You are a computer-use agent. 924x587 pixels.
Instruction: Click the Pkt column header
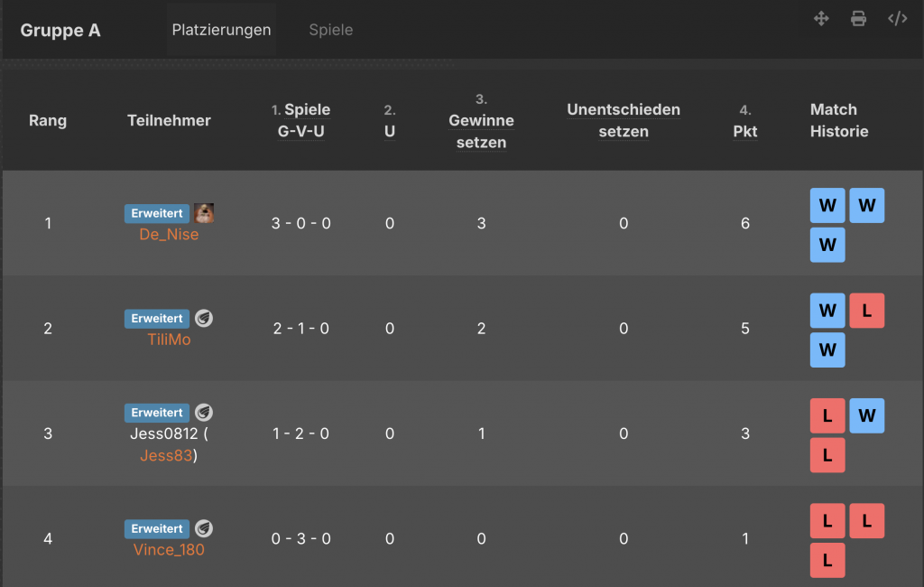coord(744,131)
